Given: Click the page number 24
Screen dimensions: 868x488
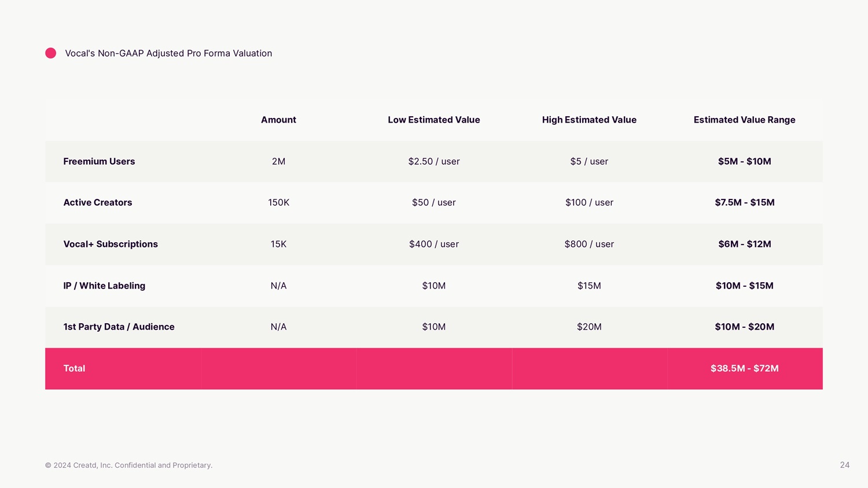Looking at the screenshot, I should [844, 465].
